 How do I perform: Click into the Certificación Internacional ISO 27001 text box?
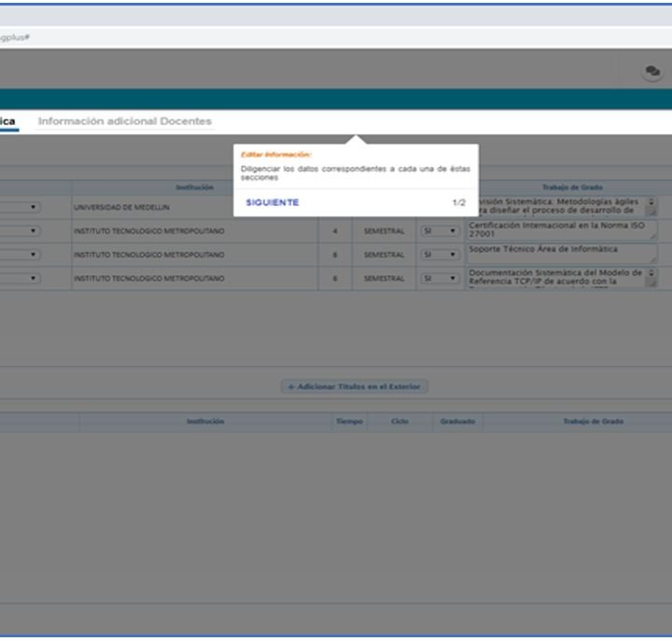[562, 230]
